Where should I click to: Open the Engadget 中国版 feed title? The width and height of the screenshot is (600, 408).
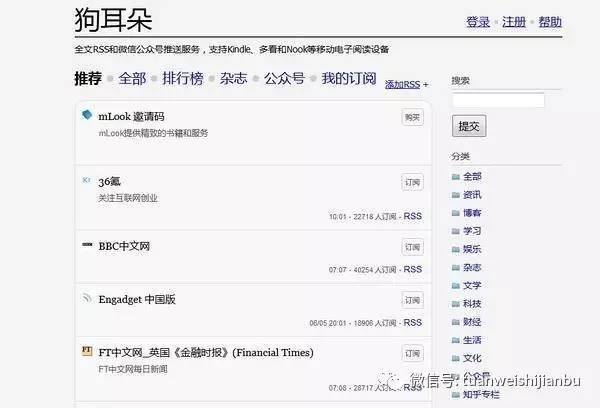137,299
